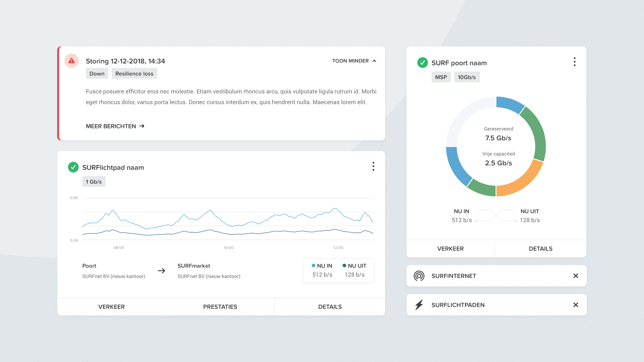
Task: Click green checkmark beside SURFlichtpad naam
Action: 73,167
